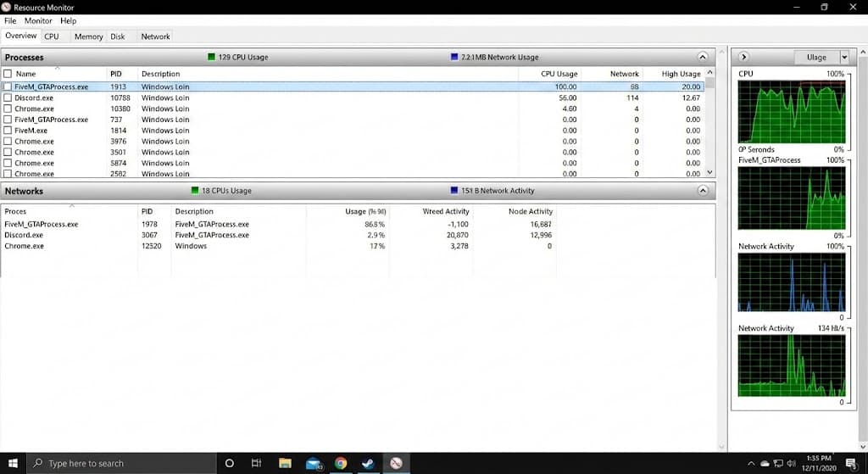Collapse the Networks section chevron
This screenshot has width=868, height=474.
[703, 191]
